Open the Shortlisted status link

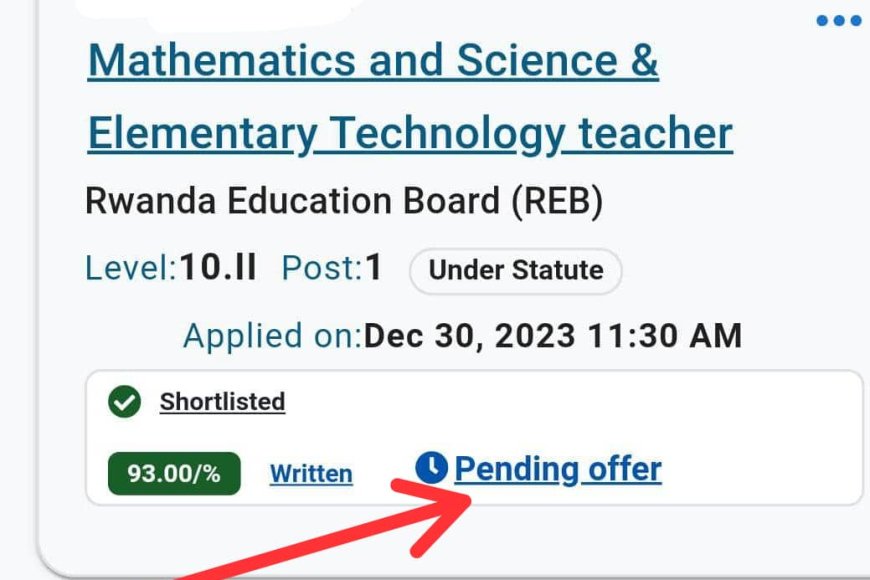(222, 402)
